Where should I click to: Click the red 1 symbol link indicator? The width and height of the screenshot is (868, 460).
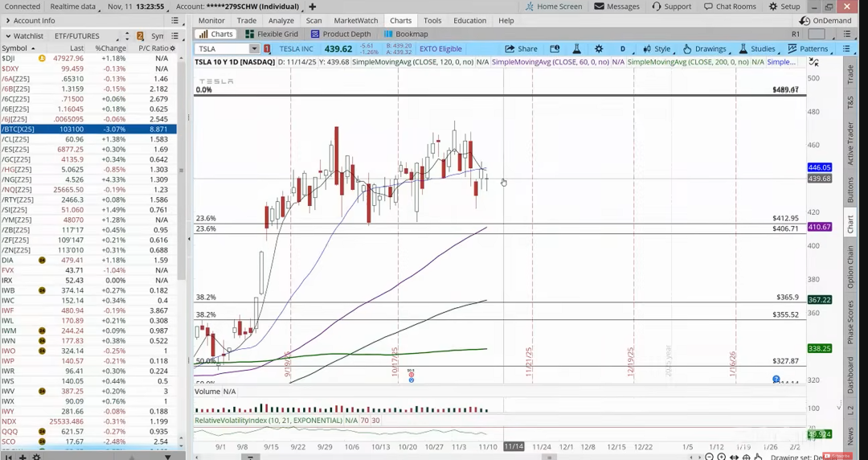pos(267,49)
